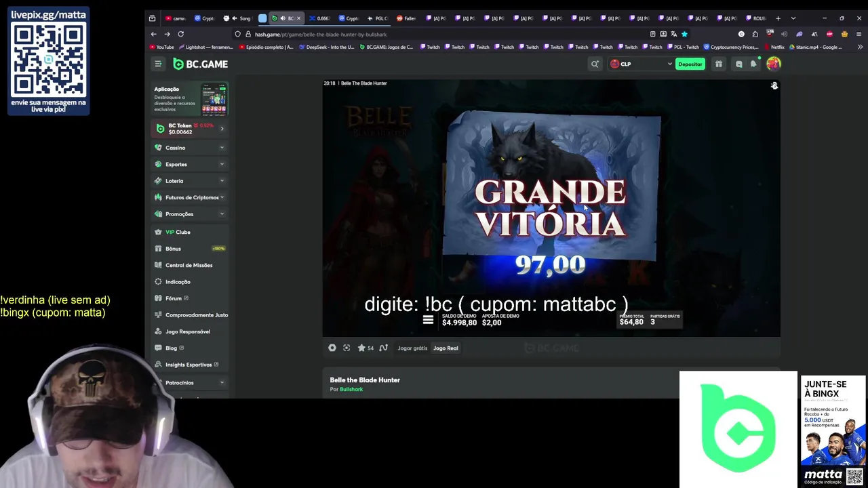Reload the page in browser

click(x=181, y=34)
